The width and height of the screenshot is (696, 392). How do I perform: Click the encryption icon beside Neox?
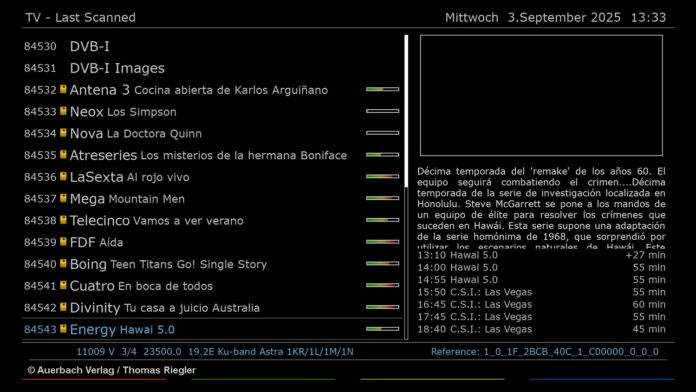point(63,111)
